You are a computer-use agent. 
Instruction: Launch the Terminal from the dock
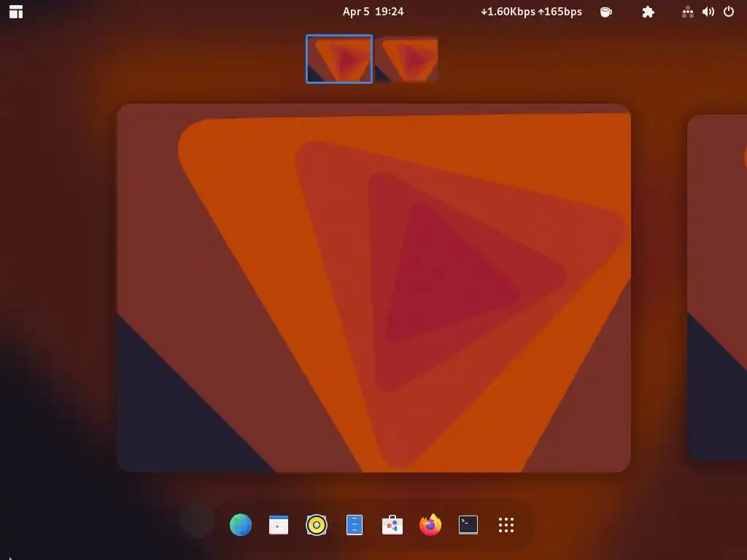coord(468,525)
